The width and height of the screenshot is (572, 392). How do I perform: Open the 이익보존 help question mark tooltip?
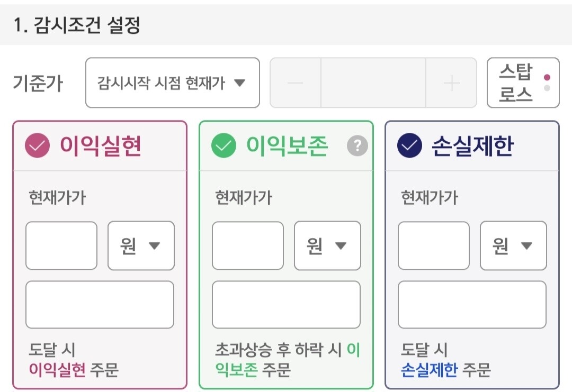[358, 146]
